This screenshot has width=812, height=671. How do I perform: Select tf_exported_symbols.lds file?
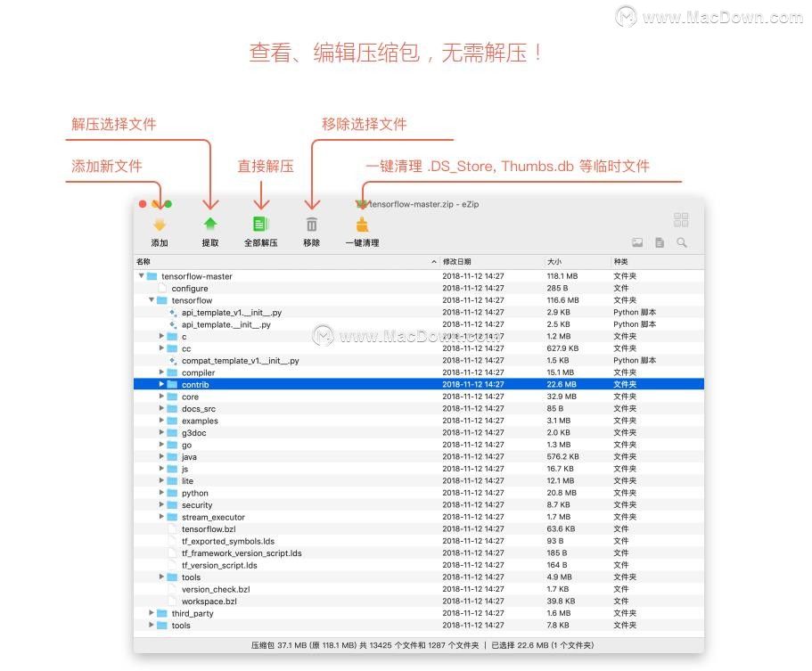[x=418, y=541]
